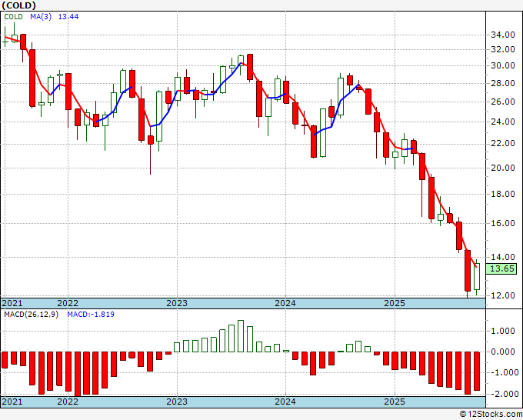Click the 18.00 price axis label
523x420 pixels.
pyautogui.click(x=503, y=194)
